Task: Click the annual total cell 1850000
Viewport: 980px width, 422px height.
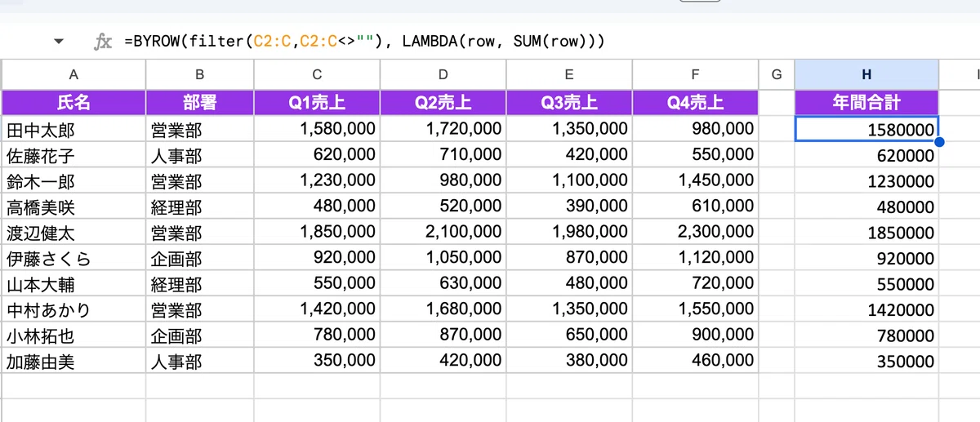Action: pyautogui.click(x=866, y=233)
